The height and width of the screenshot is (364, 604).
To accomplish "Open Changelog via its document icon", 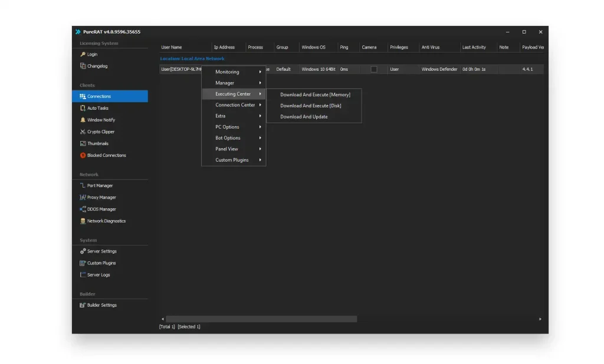I will pos(83,66).
